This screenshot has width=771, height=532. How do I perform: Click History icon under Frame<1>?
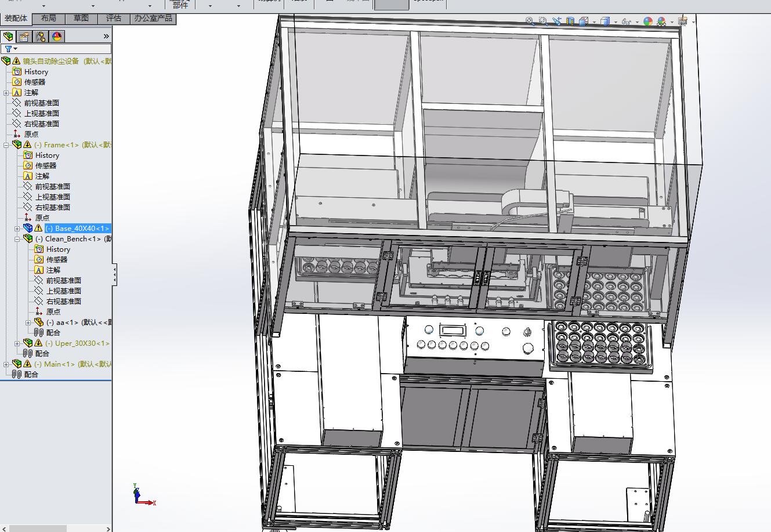click(28, 155)
